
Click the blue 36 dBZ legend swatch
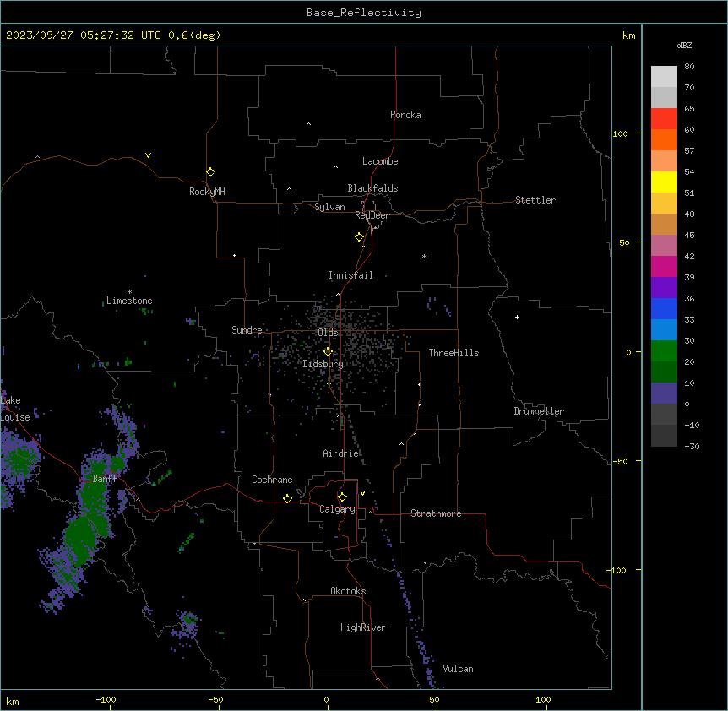[664, 308]
